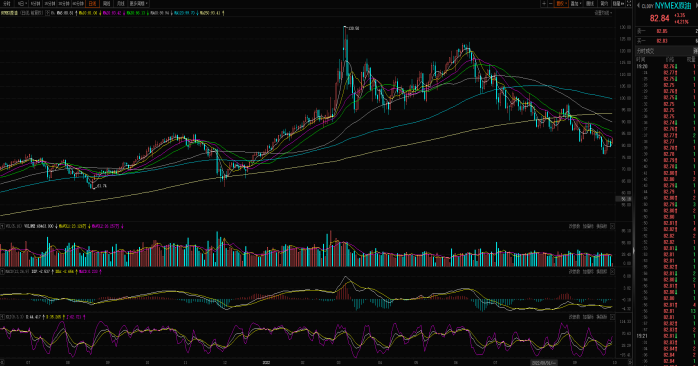The image size is (698, 366).
Task: Switch to the 分时 intraday chart tab
Action: [7, 4]
